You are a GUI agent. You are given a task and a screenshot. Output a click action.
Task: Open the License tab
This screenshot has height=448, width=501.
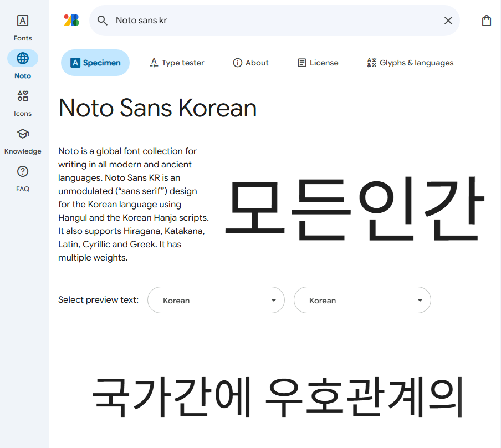318,63
